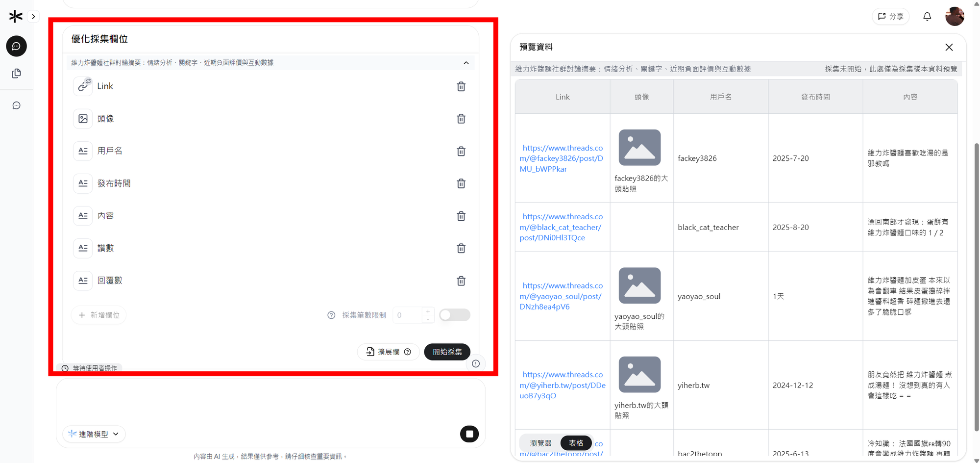Collapse the 維力炸醬麵 field list section
The width and height of the screenshot is (980, 463).
466,63
